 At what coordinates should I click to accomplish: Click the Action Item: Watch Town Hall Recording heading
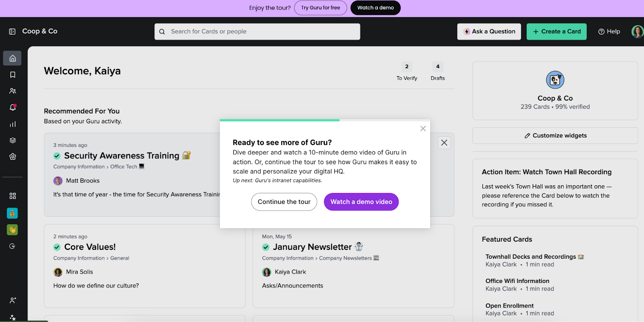[x=547, y=172]
